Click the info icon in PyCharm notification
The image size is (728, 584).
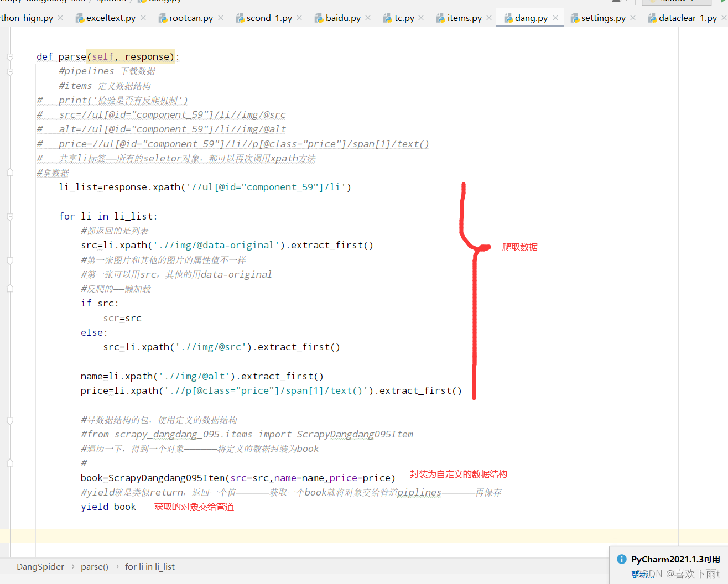tap(622, 559)
